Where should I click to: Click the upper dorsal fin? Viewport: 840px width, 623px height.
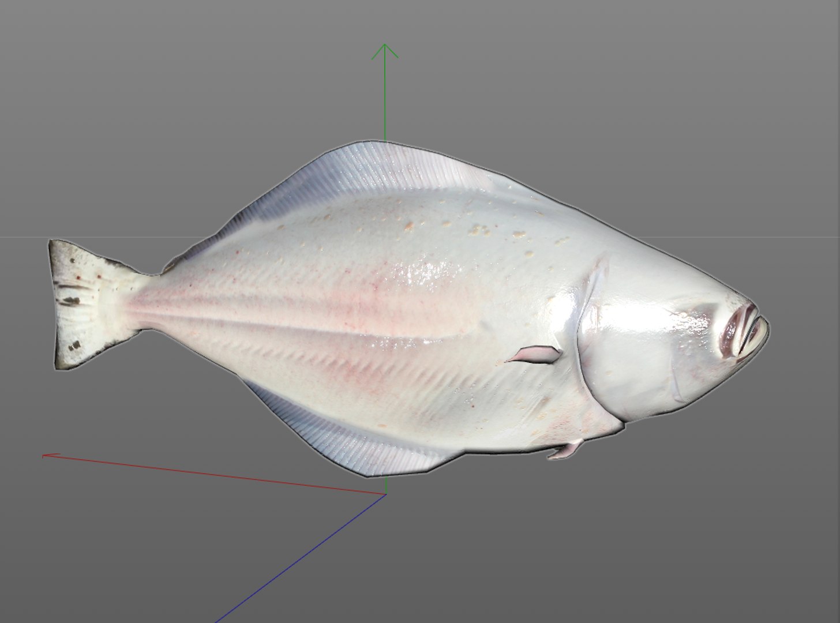tap(369, 173)
